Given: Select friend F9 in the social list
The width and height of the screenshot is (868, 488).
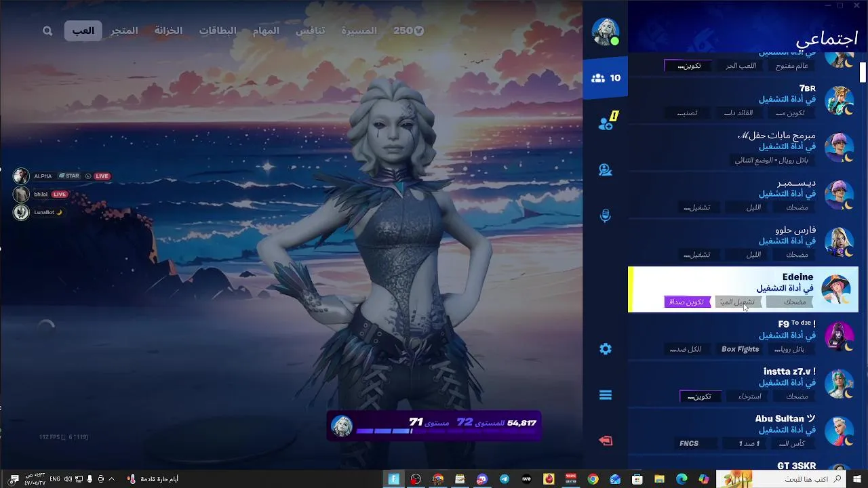Looking at the screenshot, I should [x=743, y=337].
